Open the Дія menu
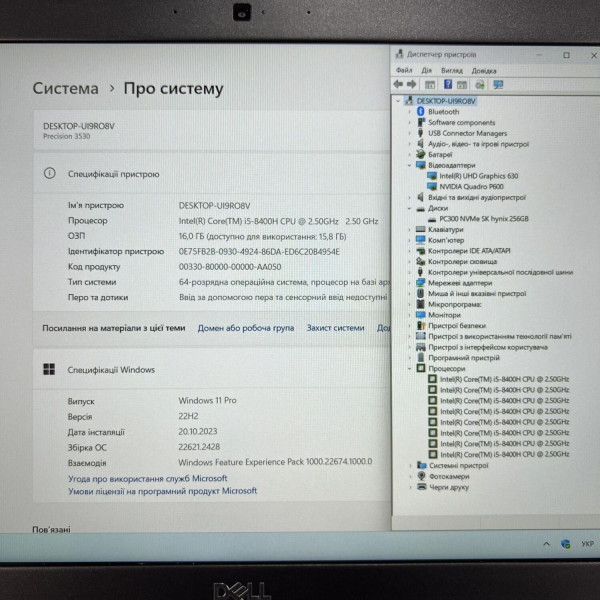600x600 pixels. coord(426,70)
